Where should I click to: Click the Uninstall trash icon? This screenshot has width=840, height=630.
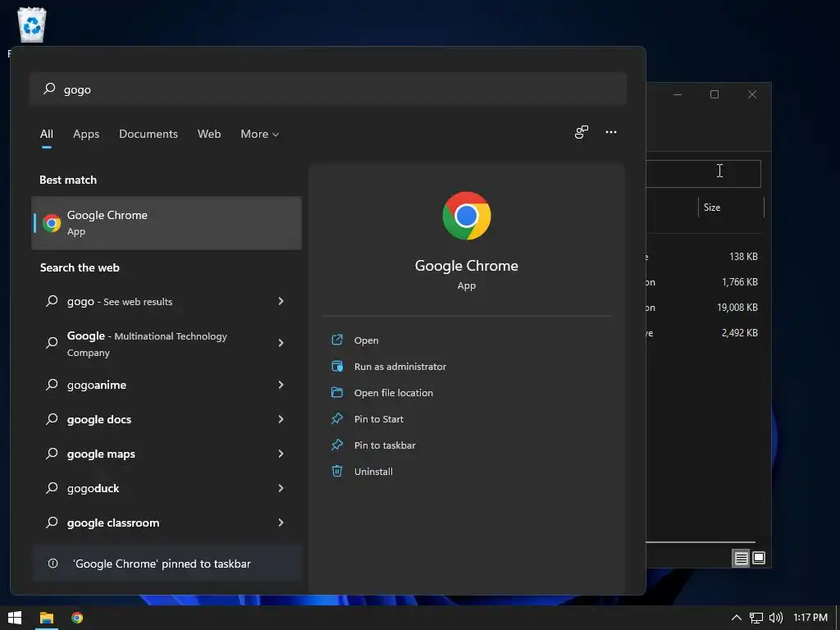[337, 471]
